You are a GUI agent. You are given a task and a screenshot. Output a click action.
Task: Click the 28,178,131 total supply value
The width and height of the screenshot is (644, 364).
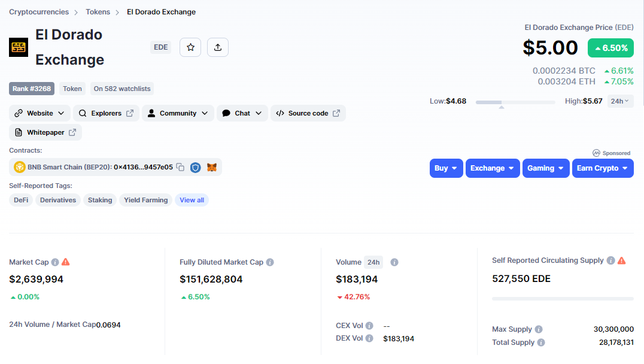tap(616, 342)
